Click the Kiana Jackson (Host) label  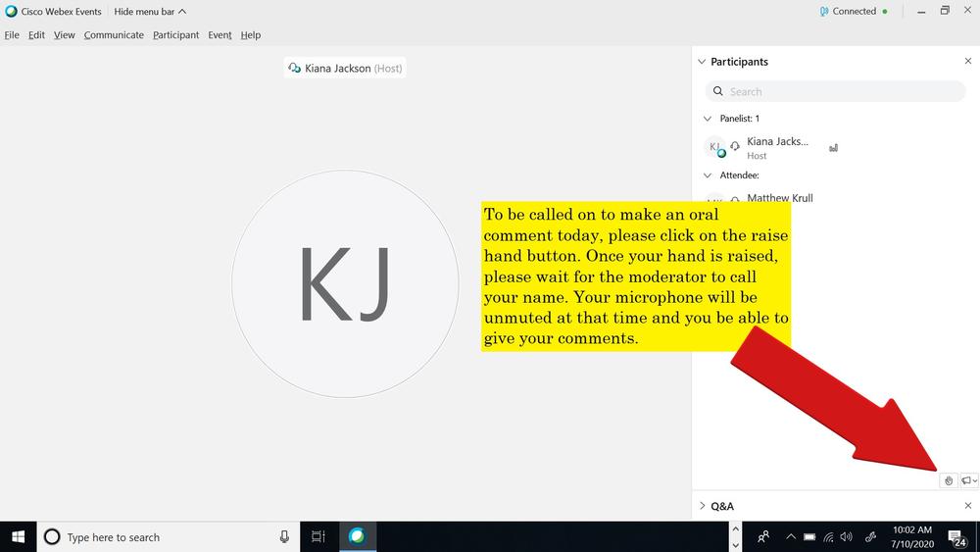(345, 68)
